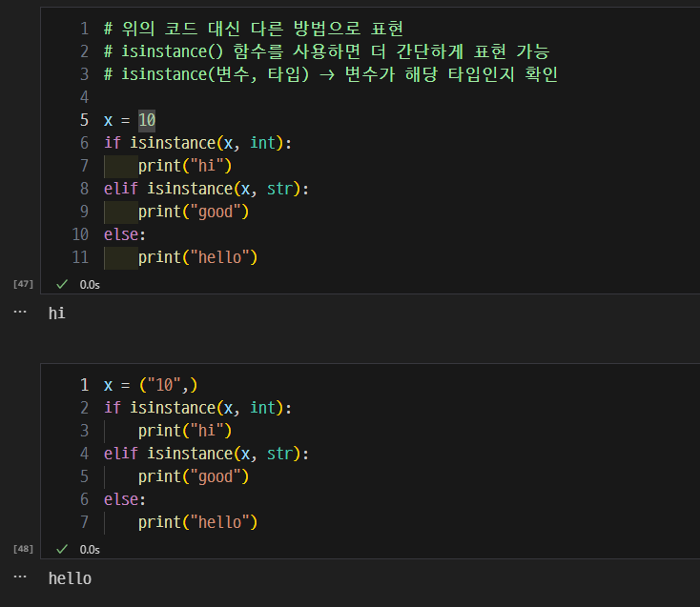Image resolution: width=700 pixels, height=607 pixels.
Task: Click 'int' in second cell's if statement
Action: click(263, 408)
